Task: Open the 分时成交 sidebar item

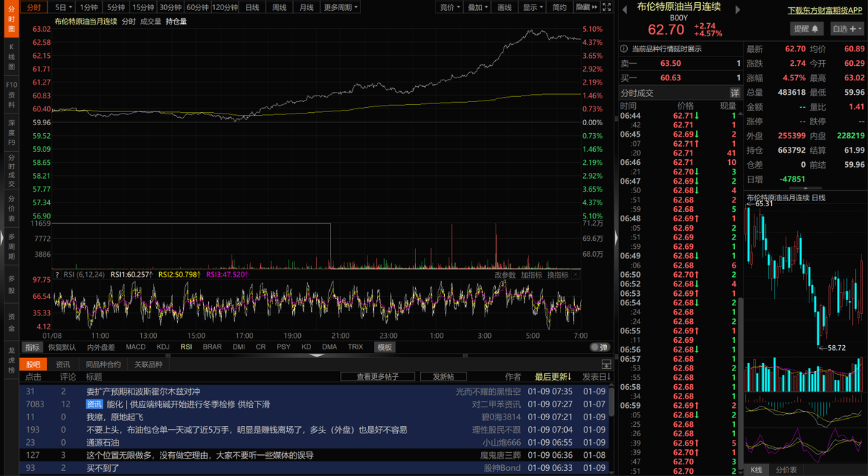Action: click(12, 170)
